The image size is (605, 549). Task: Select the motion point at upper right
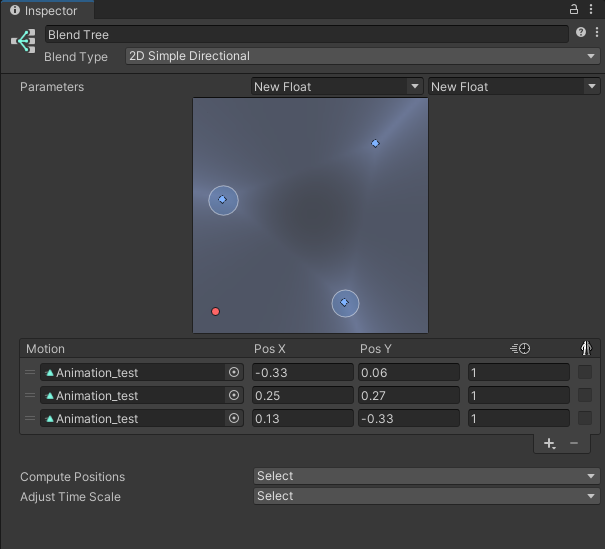(x=375, y=144)
